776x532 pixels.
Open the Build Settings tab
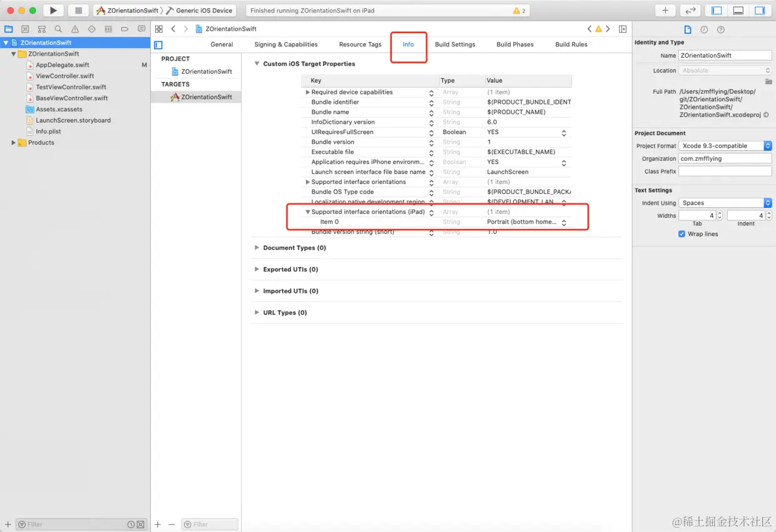click(455, 44)
